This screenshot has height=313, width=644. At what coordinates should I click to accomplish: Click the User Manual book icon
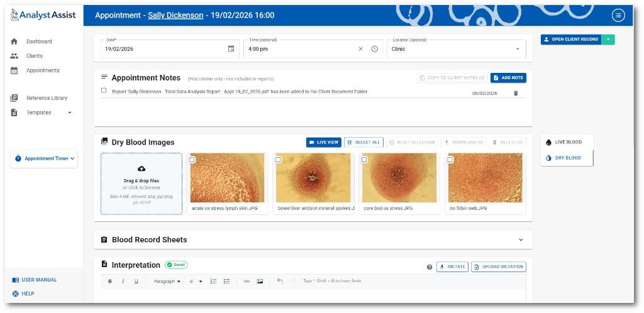(x=16, y=280)
